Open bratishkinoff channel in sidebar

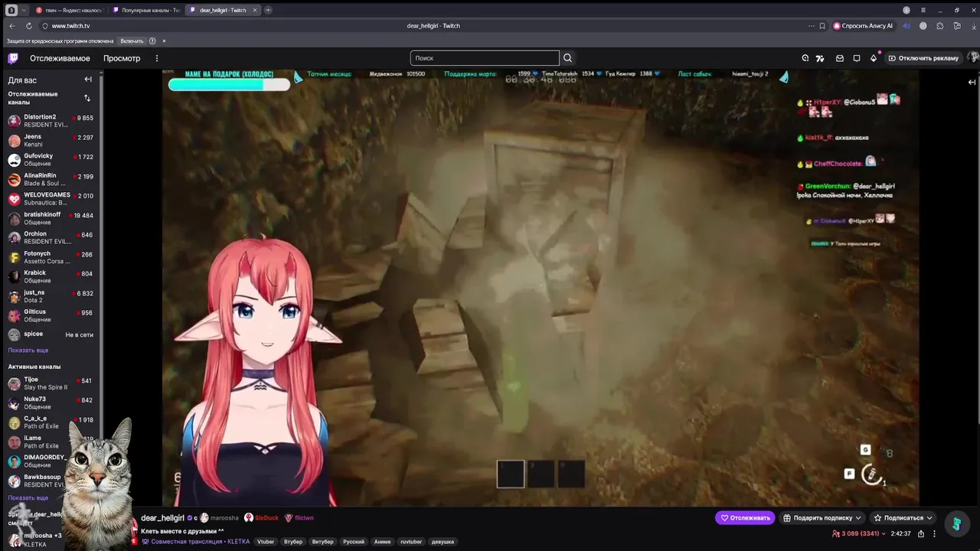(x=51, y=218)
